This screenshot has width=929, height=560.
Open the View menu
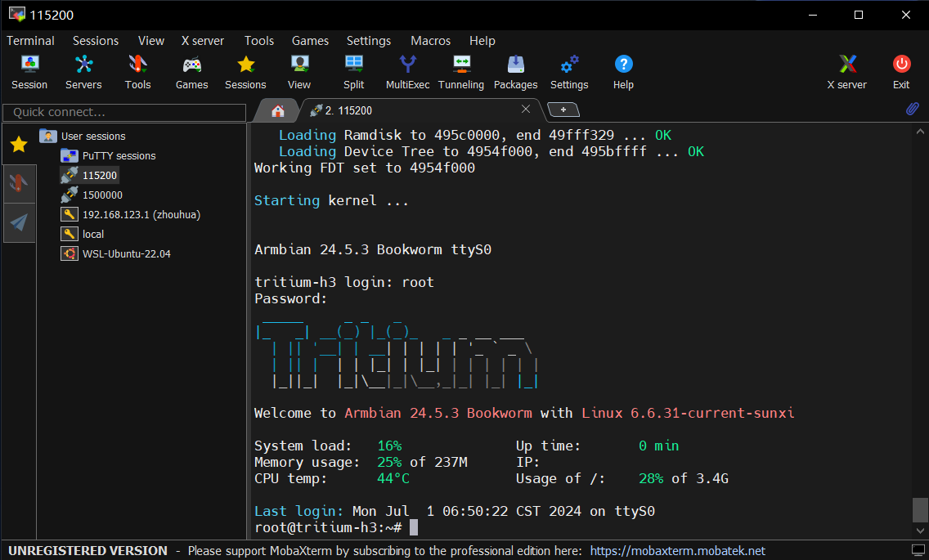[151, 41]
